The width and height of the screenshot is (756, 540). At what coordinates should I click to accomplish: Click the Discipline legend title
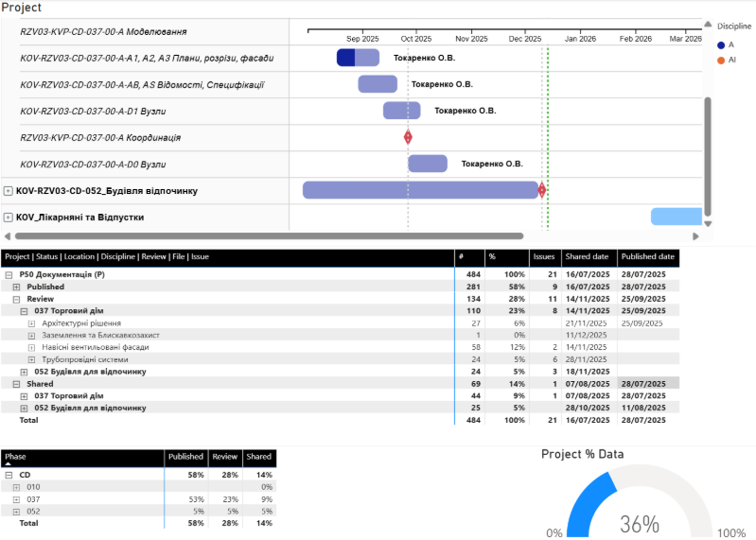click(x=734, y=26)
